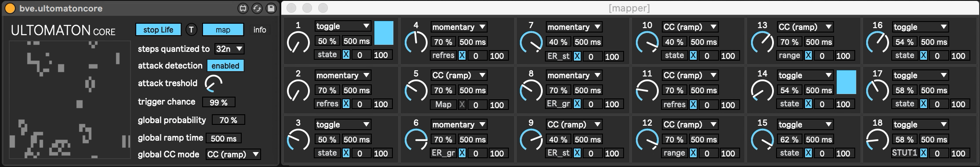980x167 pixels.
Task: Click the trigger chance 99 % field
Action: point(218,102)
